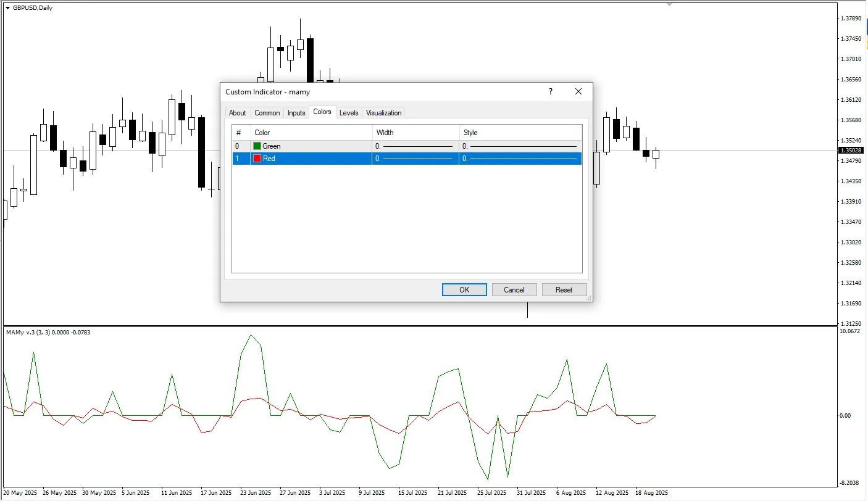
Task: Click the Cancel button
Action: pyautogui.click(x=514, y=290)
